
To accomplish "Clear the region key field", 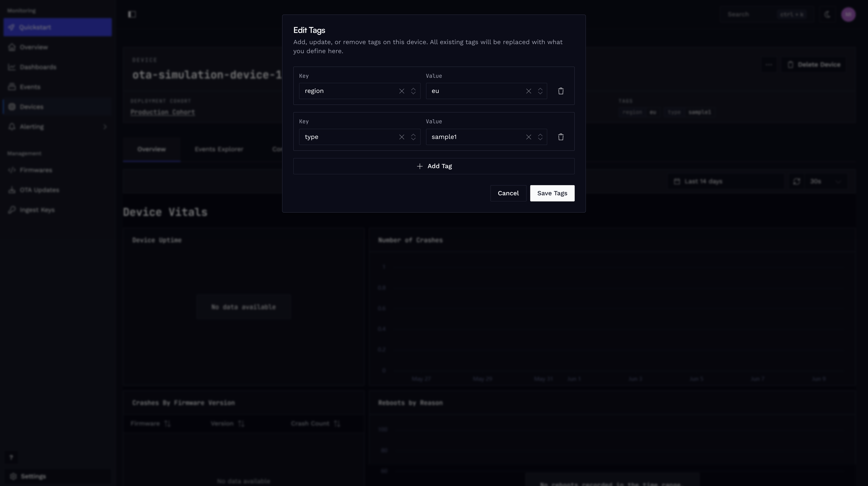I will (402, 91).
